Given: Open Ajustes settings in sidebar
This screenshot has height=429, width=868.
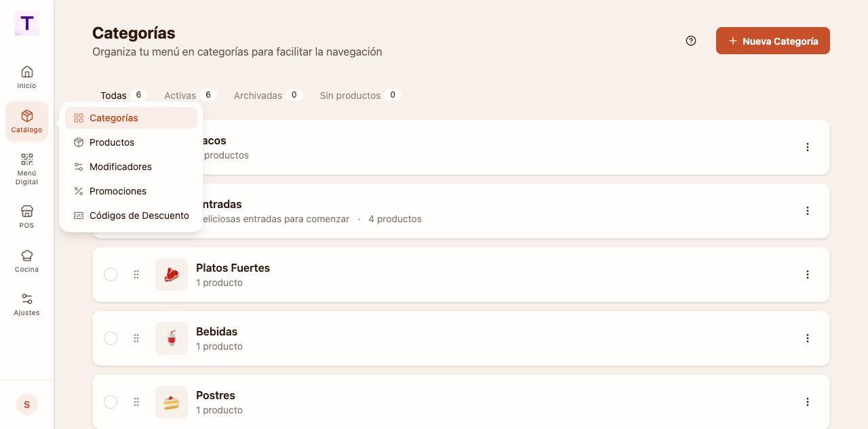Looking at the screenshot, I should click(x=26, y=304).
